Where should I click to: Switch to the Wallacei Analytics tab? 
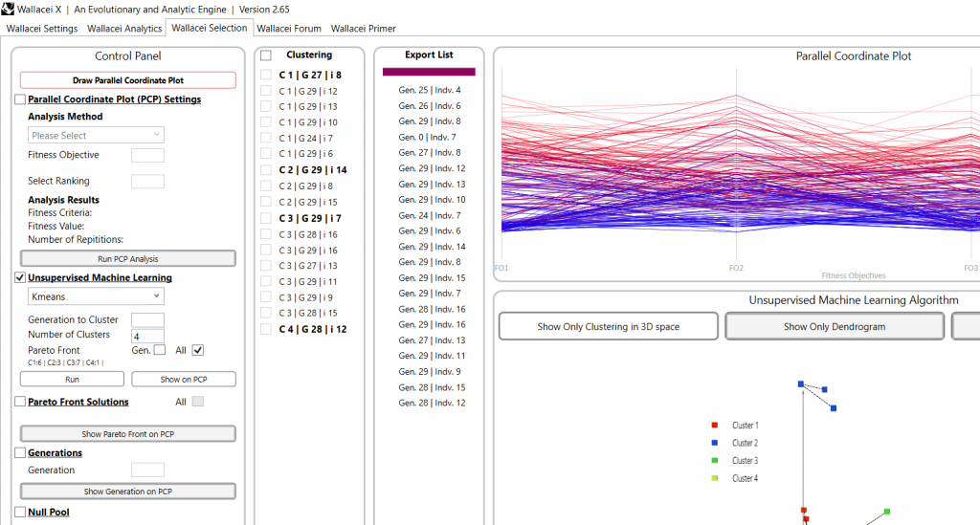pyautogui.click(x=124, y=29)
